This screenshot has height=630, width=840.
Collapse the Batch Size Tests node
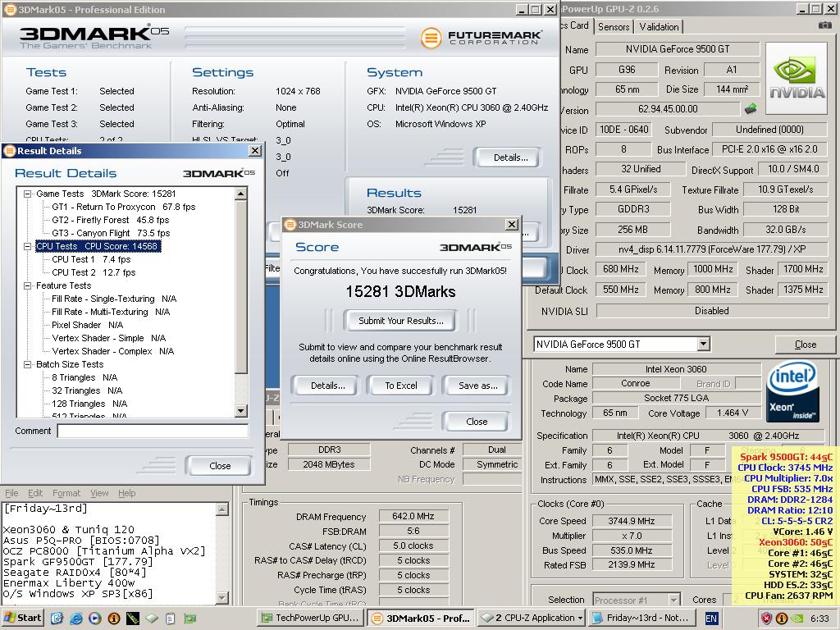coord(27,365)
